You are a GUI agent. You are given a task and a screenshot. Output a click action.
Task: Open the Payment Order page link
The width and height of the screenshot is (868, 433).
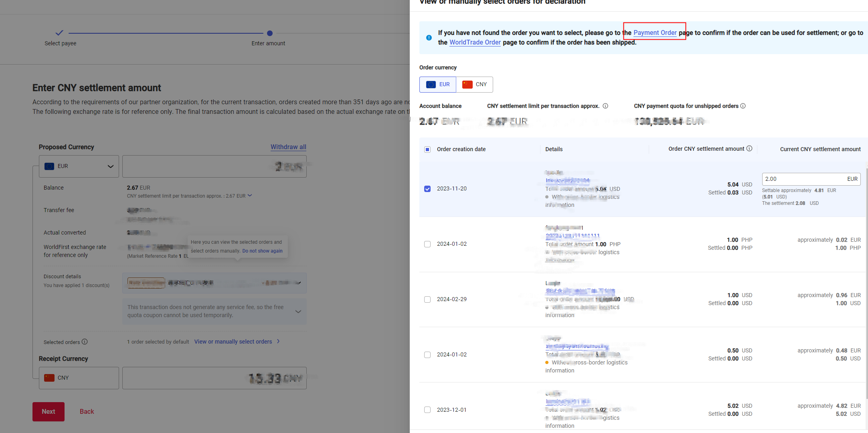(x=655, y=33)
